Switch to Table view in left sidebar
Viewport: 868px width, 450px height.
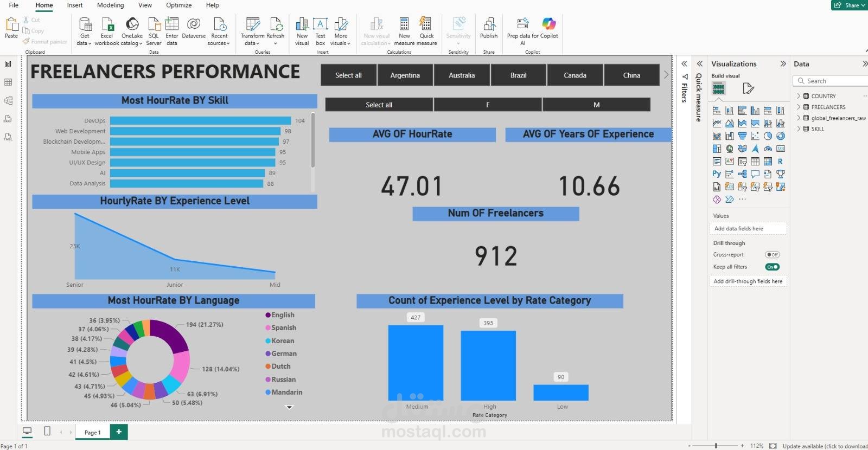tap(8, 82)
